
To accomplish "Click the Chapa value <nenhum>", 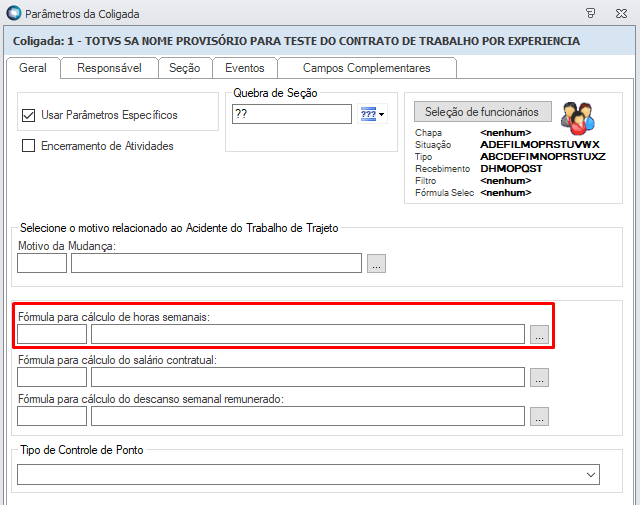I will click(x=506, y=133).
